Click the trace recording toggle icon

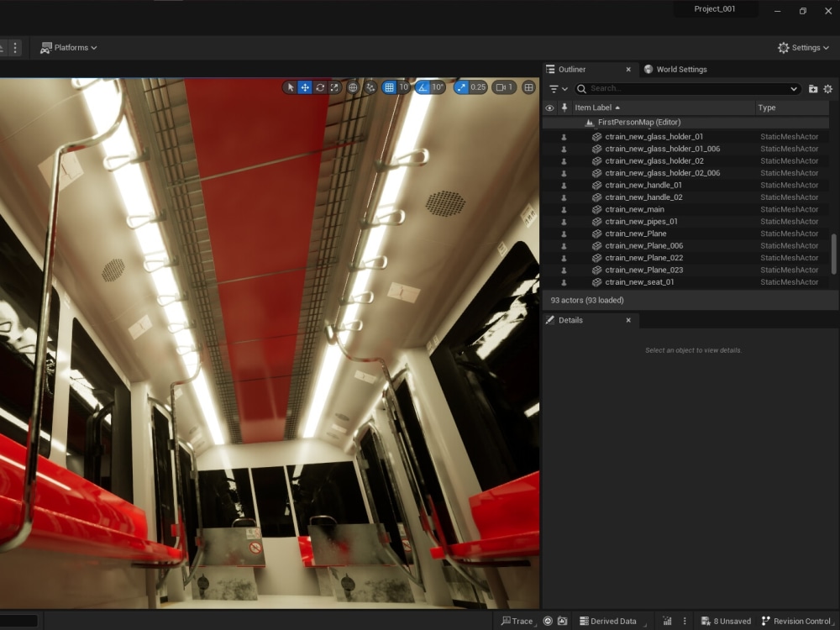pyautogui.click(x=548, y=621)
